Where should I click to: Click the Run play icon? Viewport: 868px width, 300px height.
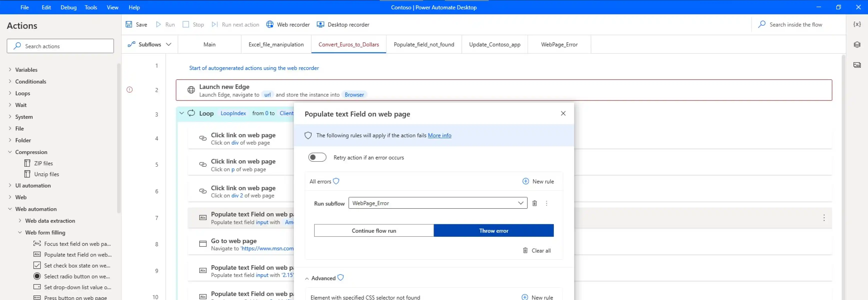coord(158,24)
